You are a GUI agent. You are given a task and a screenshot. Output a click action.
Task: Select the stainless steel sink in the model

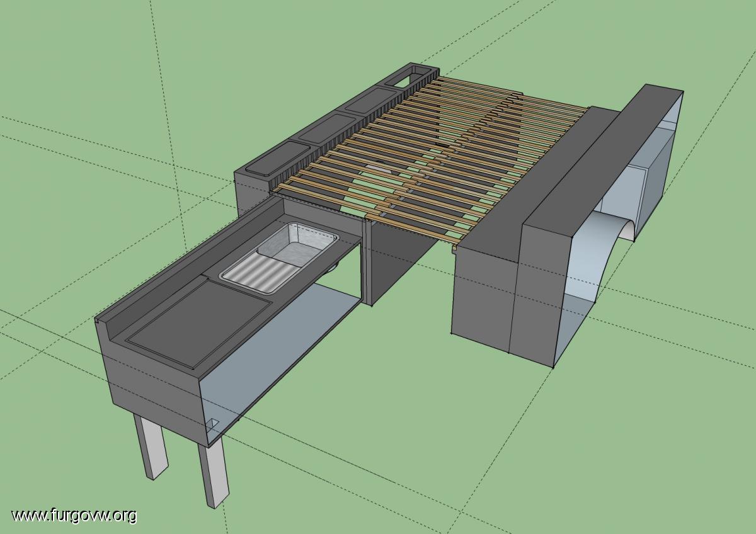click(x=278, y=258)
